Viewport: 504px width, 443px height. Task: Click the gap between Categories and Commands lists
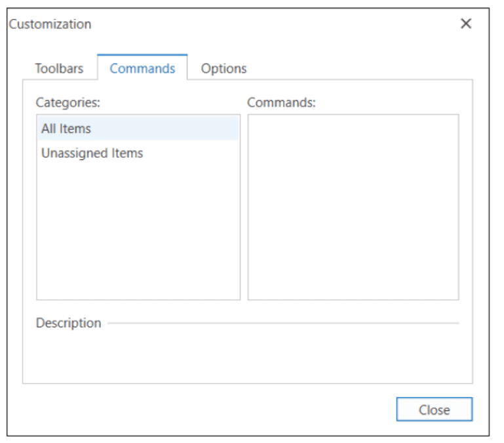click(x=244, y=207)
